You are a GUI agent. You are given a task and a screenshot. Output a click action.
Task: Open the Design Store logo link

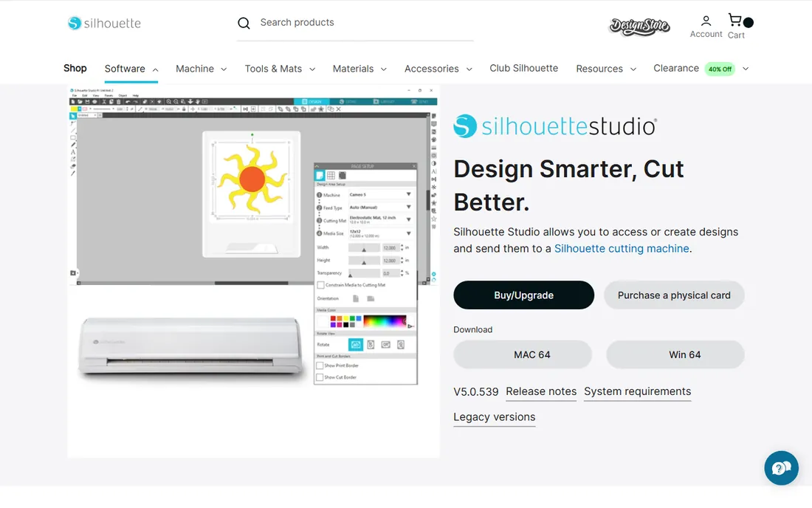point(639,26)
